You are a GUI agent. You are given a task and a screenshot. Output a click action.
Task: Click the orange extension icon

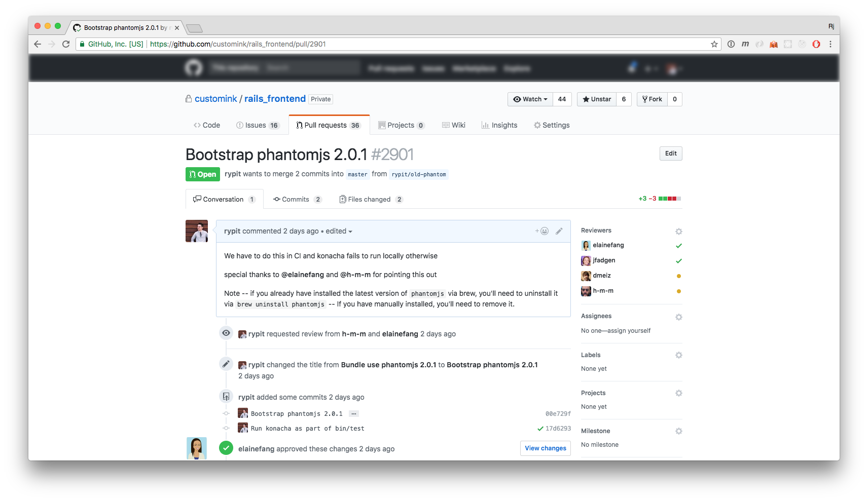pyautogui.click(x=774, y=44)
